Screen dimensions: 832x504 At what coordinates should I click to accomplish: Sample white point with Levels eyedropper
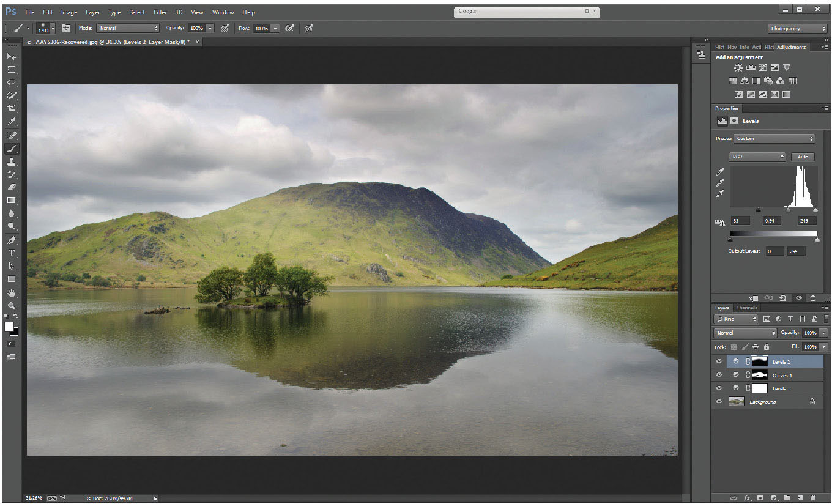[721, 193]
